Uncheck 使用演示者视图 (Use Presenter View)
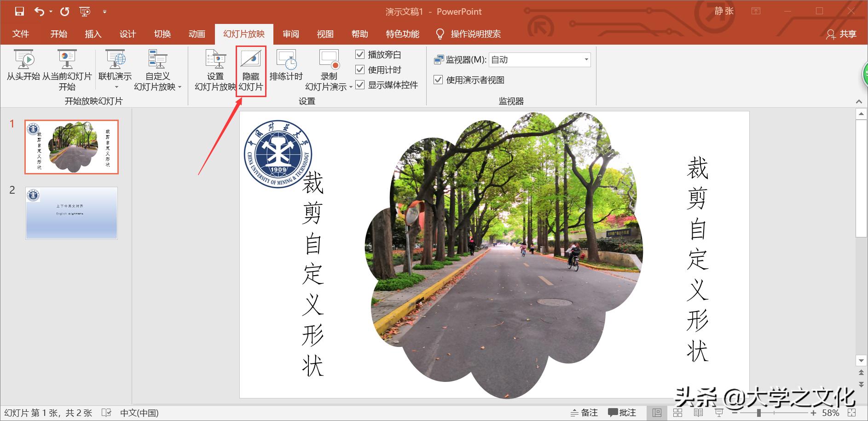The image size is (868, 421). point(438,80)
